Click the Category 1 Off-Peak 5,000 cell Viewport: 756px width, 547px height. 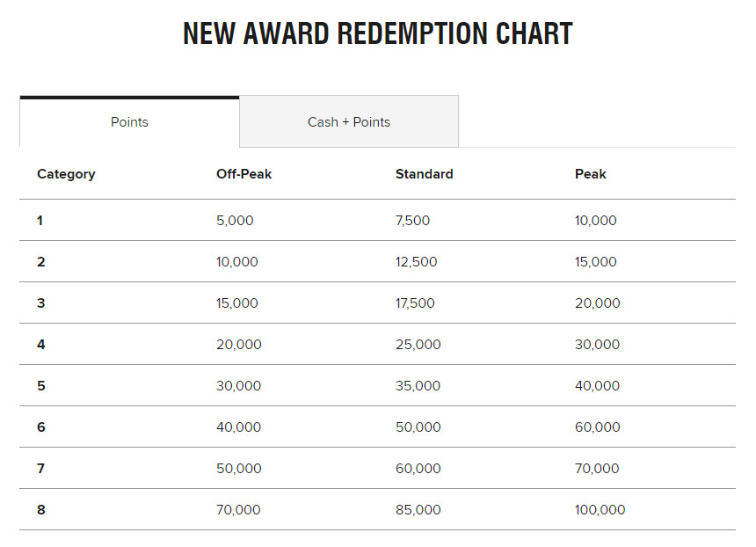pyautogui.click(x=235, y=221)
